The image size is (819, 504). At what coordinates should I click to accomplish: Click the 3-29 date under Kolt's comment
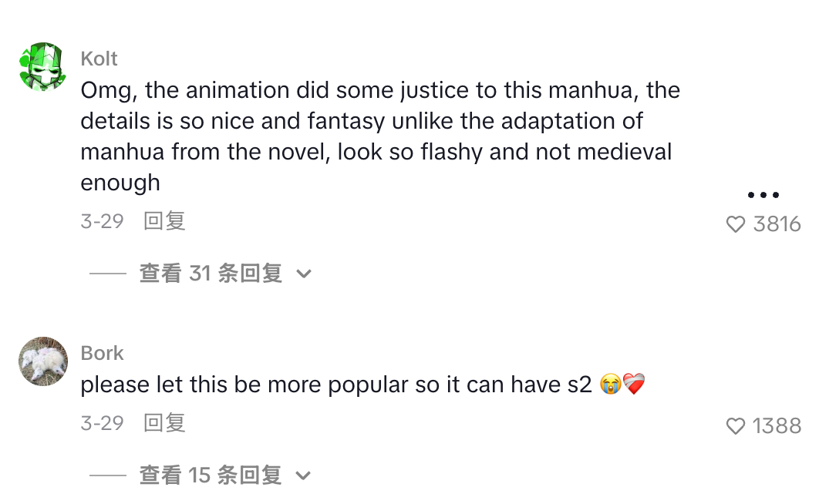coord(102,221)
